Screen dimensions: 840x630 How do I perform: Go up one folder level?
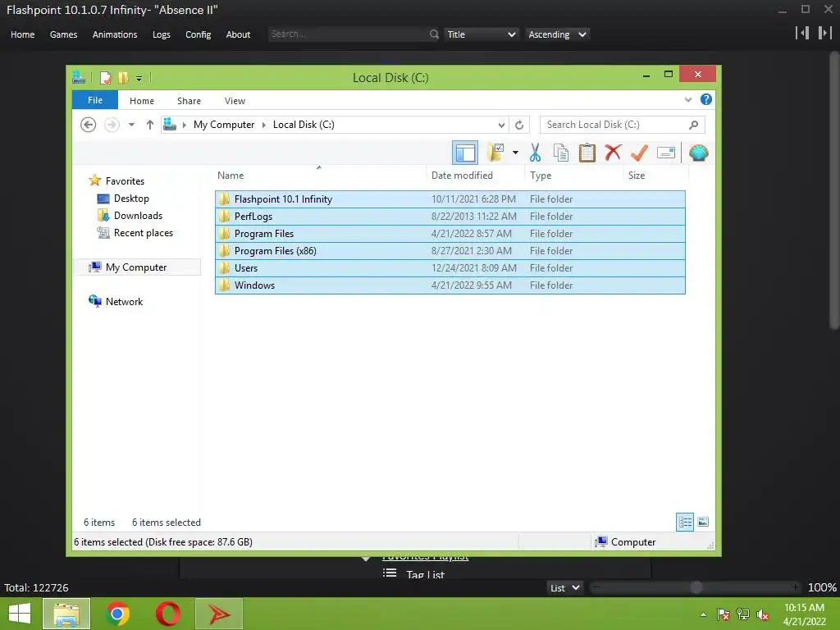tap(150, 125)
